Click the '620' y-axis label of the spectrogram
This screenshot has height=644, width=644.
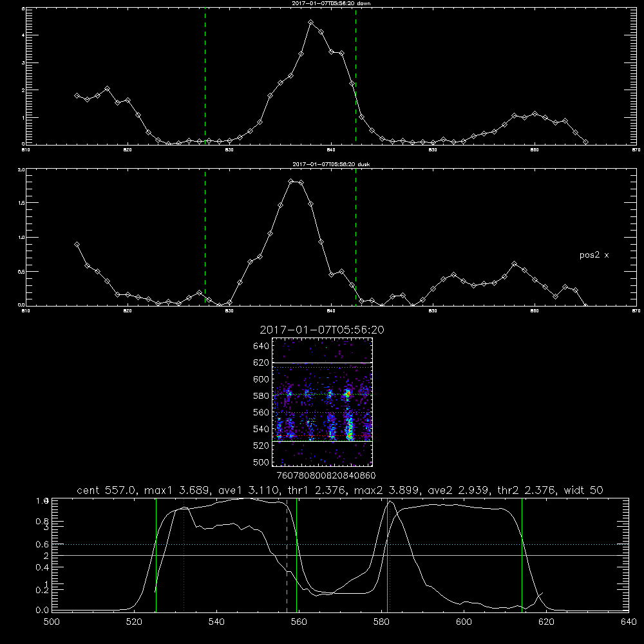click(x=261, y=363)
